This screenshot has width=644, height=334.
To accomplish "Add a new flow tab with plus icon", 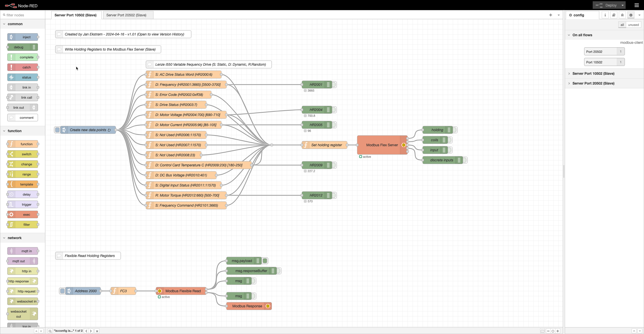I will [551, 15].
